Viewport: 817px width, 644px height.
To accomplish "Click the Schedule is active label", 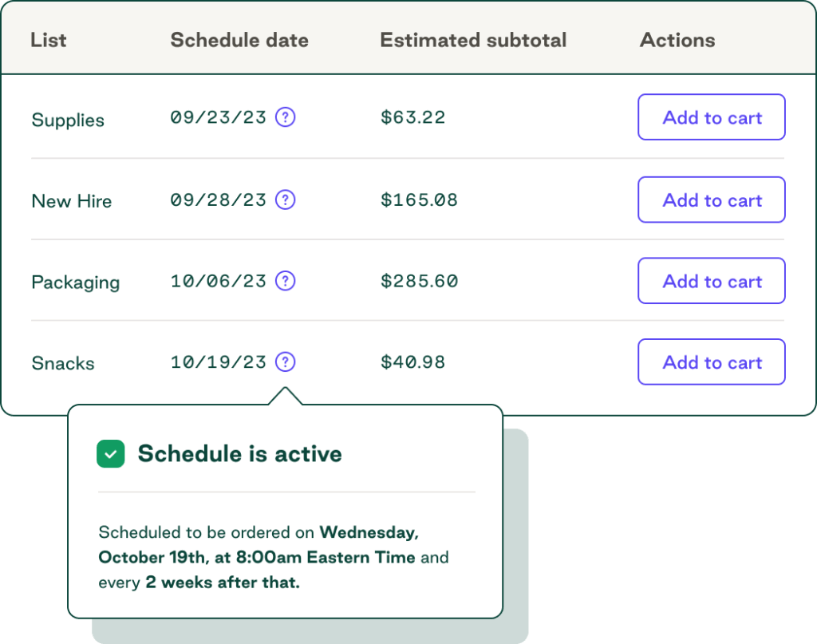I will tap(239, 453).
